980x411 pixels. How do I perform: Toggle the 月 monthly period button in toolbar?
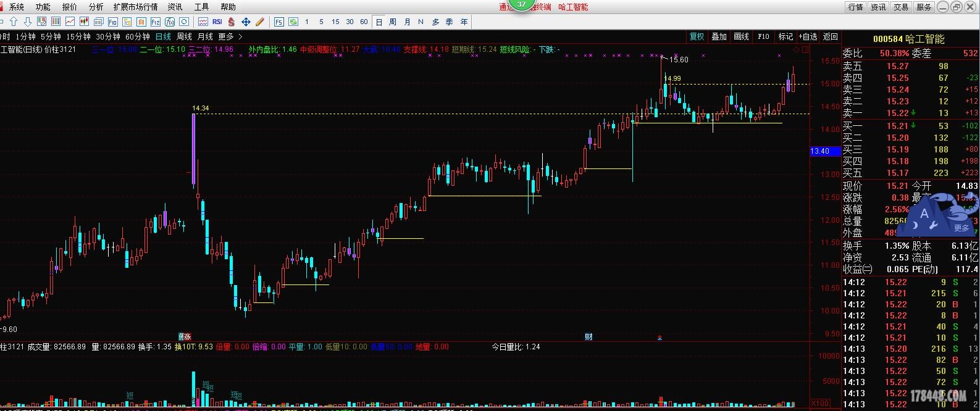[407, 22]
